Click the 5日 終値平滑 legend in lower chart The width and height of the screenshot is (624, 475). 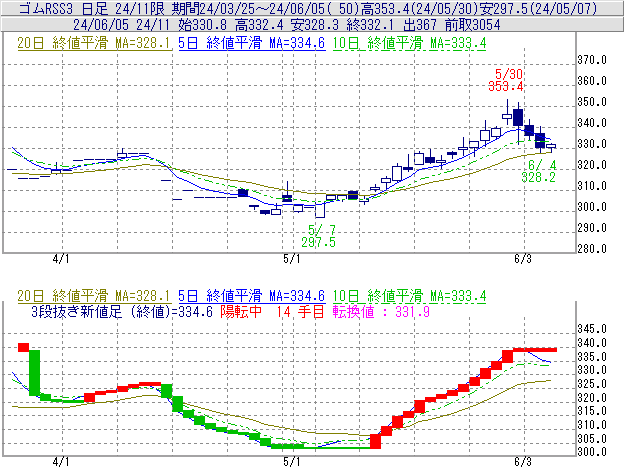click(252, 296)
